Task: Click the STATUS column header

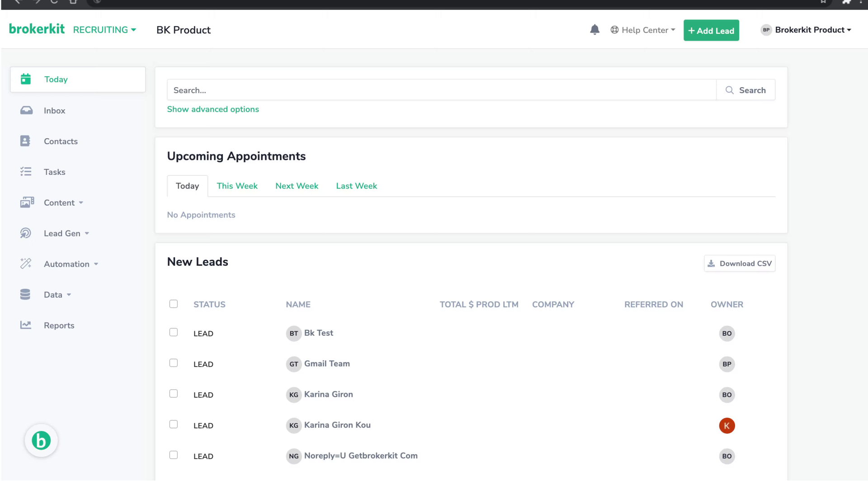Action: pos(209,305)
